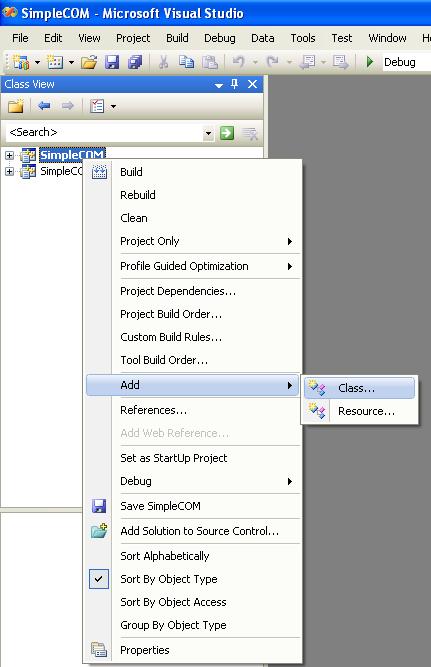This screenshot has height=667, width=431.
Task: Expand the first SimpleCOM tree node
Action: coord(9,155)
